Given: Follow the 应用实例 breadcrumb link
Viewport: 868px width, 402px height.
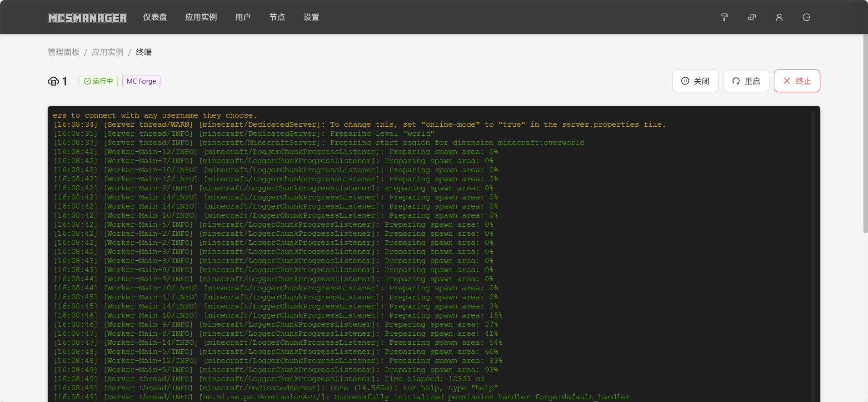Looking at the screenshot, I should pos(107,52).
